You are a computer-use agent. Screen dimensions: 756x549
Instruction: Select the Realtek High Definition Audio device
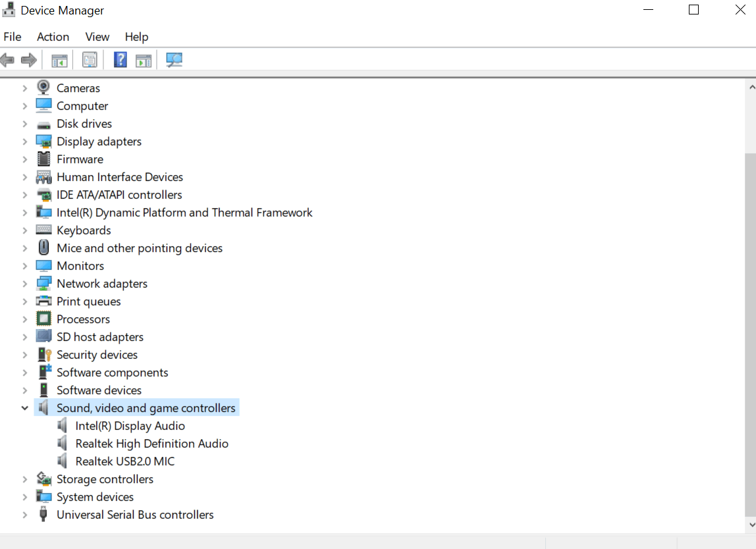pos(151,443)
